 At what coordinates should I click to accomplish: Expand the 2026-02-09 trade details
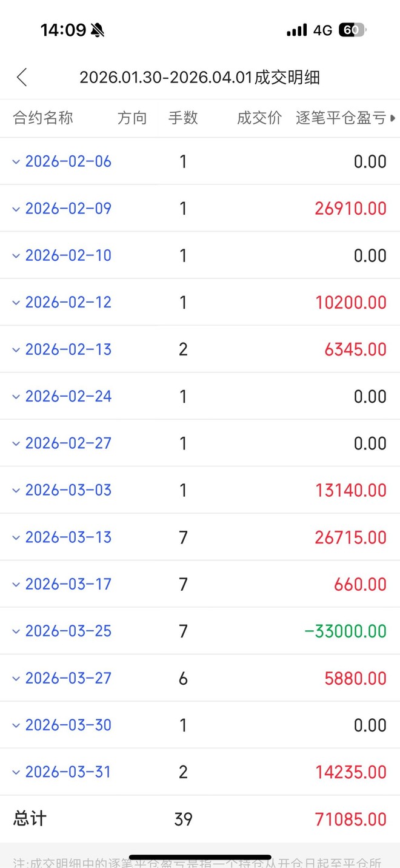tap(16, 209)
